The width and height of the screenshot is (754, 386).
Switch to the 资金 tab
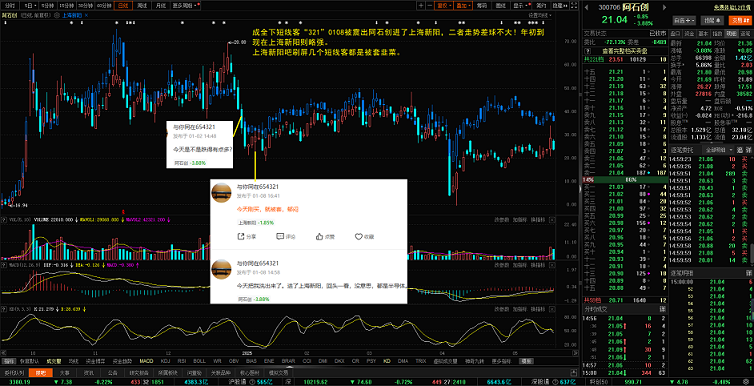[689, 34]
